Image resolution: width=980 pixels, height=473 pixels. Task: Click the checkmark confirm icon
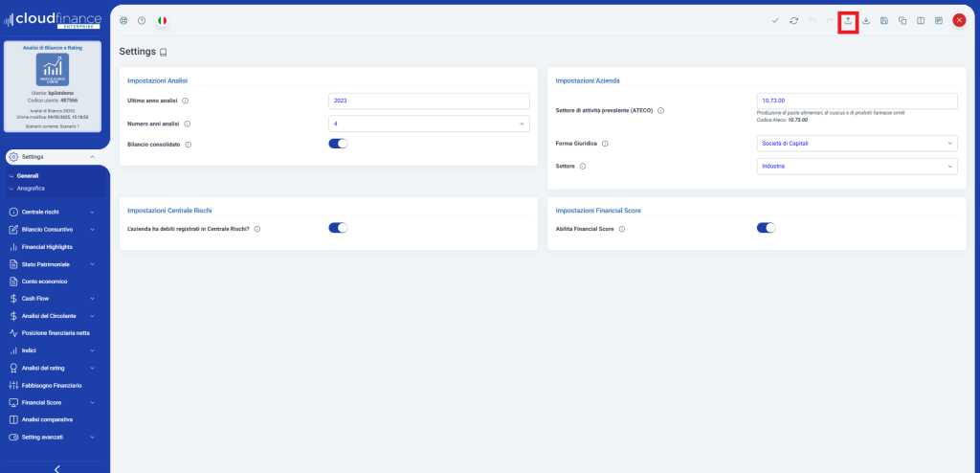(x=775, y=21)
